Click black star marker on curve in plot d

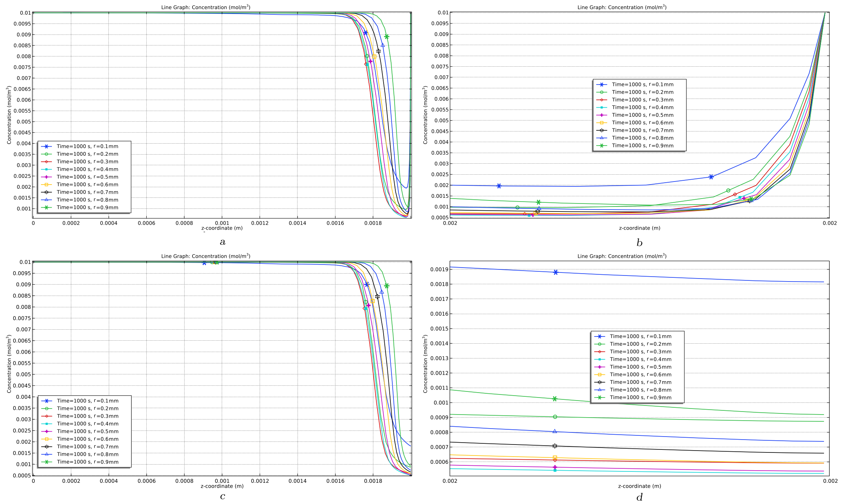pyautogui.click(x=555, y=446)
